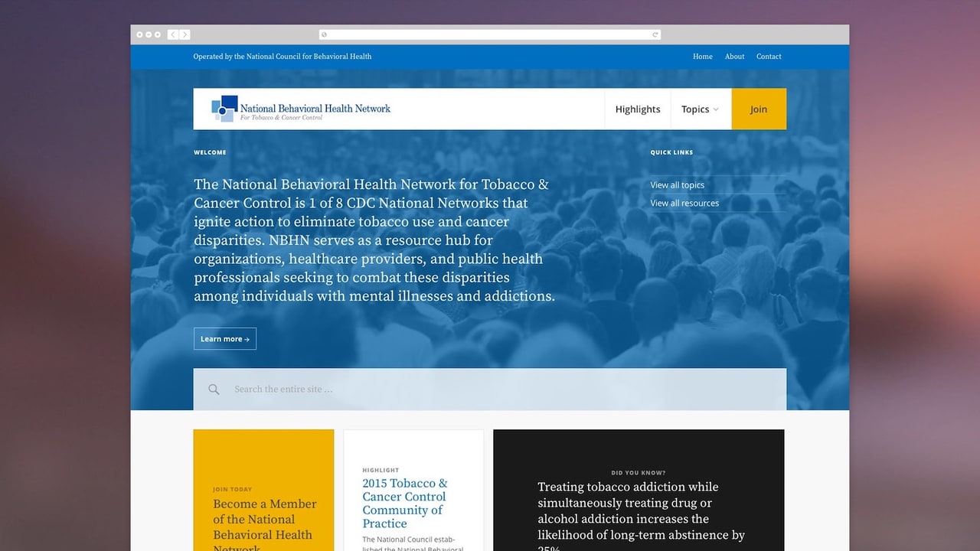980x551 pixels.
Task: Click the yellow 'Become a Member' card
Action: coord(263,491)
